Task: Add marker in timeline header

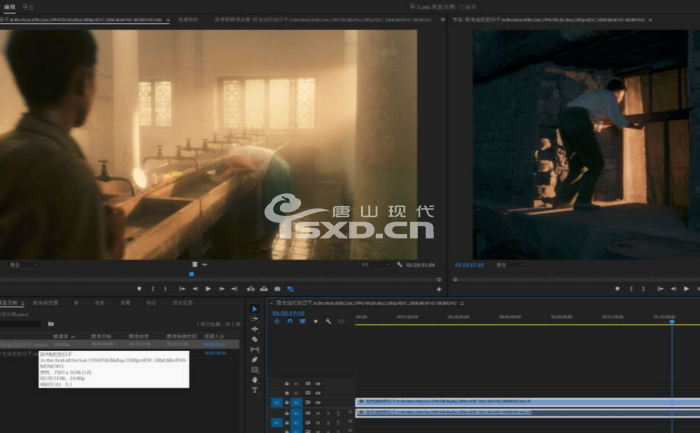Action: pyautogui.click(x=316, y=321)
